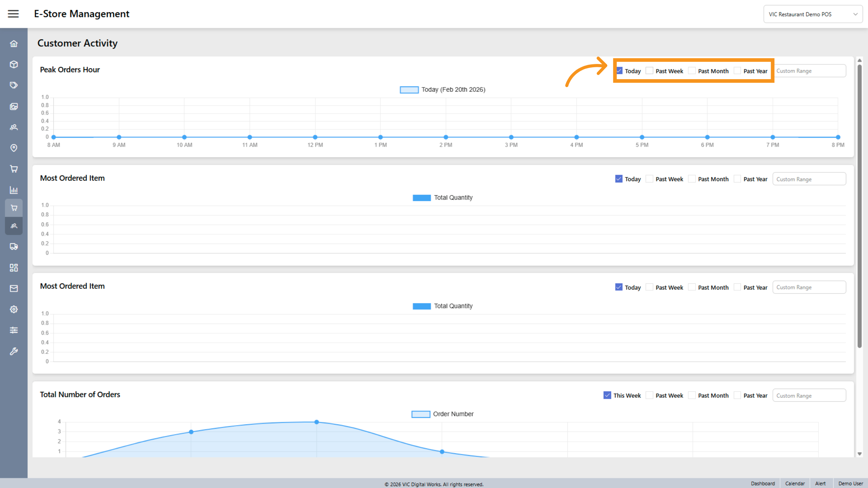Select the wrench tools icon at sidebar bottom
This screenshot has height=488, width=868.
tap(14, 351)
